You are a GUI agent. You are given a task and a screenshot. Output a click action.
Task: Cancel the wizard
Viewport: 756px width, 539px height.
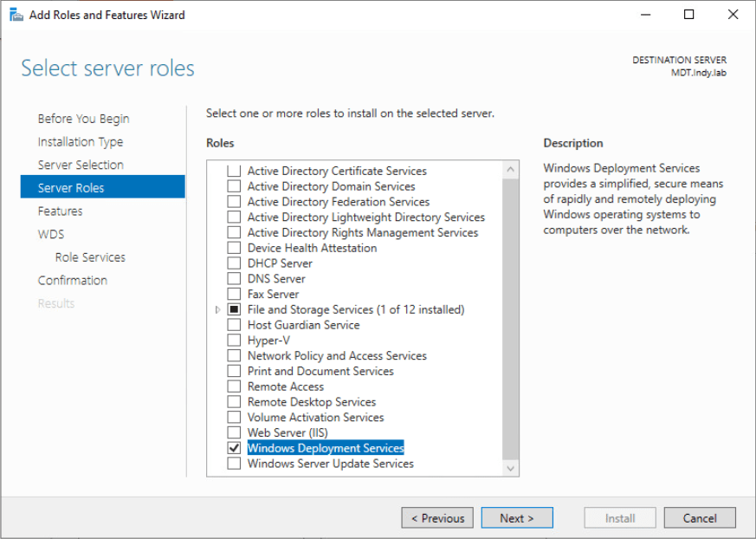pos(699,518)
